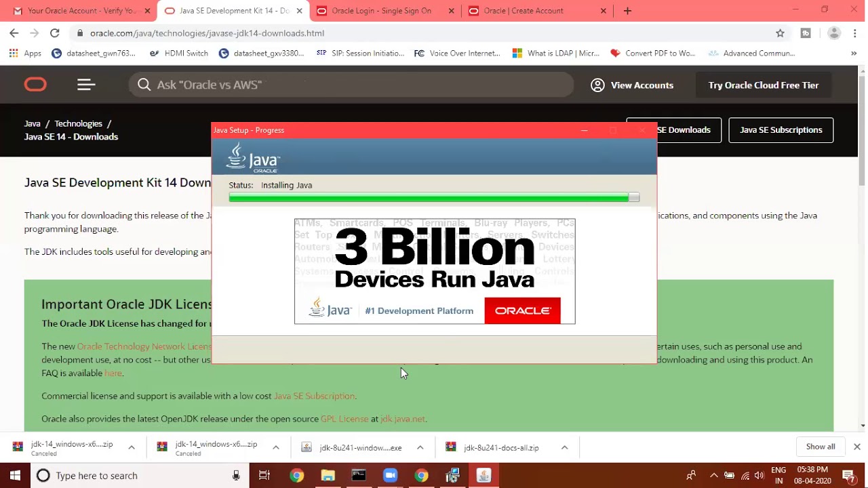This screenshot has width=868, height=488.
Task: Bookmark this page with the star
Action: coord(780,33)
